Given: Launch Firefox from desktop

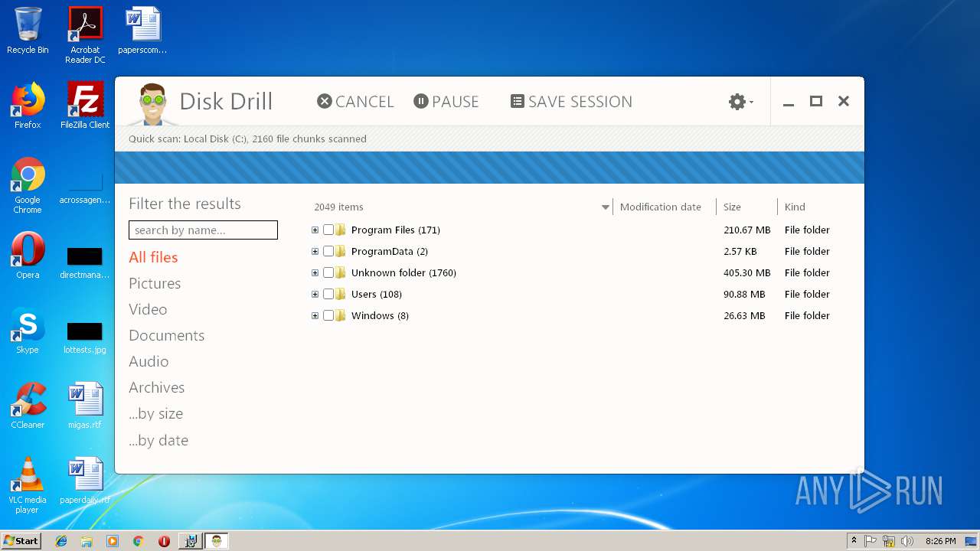Looking at the screenshot, I should click(x=28, y=106).
